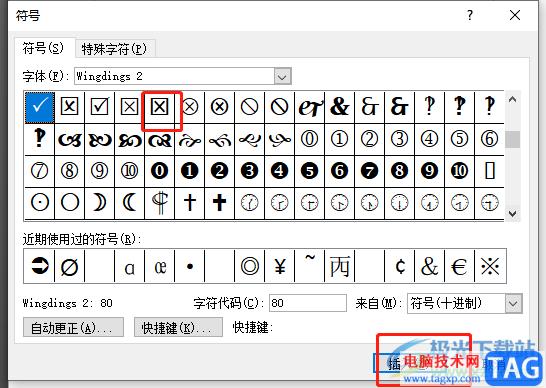Switch to the 符号(S) tab
546x388 pixels.
[44, 48]
